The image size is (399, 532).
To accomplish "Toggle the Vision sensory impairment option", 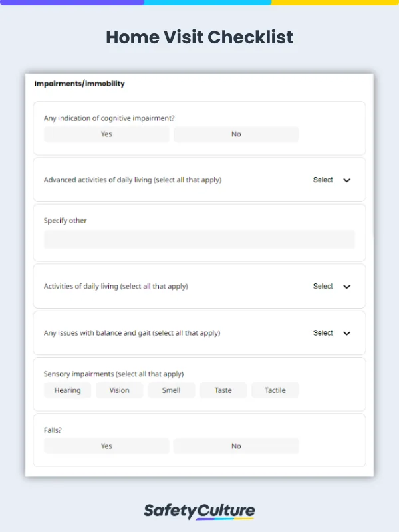I will point(119,390).
